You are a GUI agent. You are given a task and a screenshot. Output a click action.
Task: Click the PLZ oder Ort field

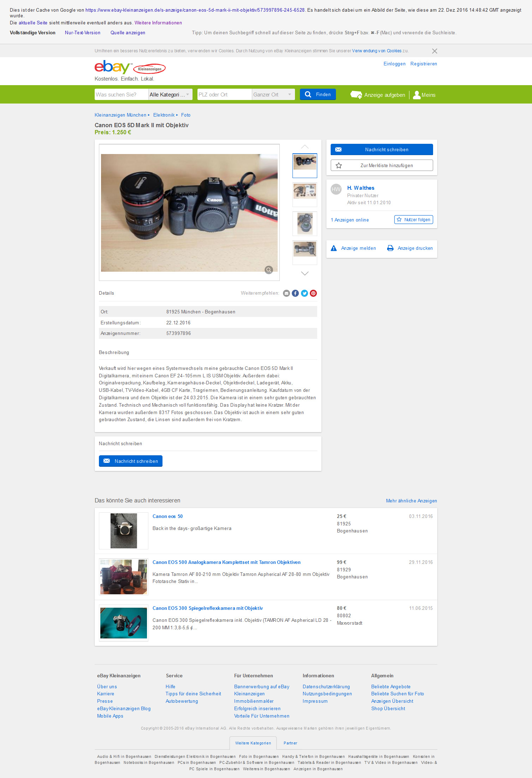[225, 94]
